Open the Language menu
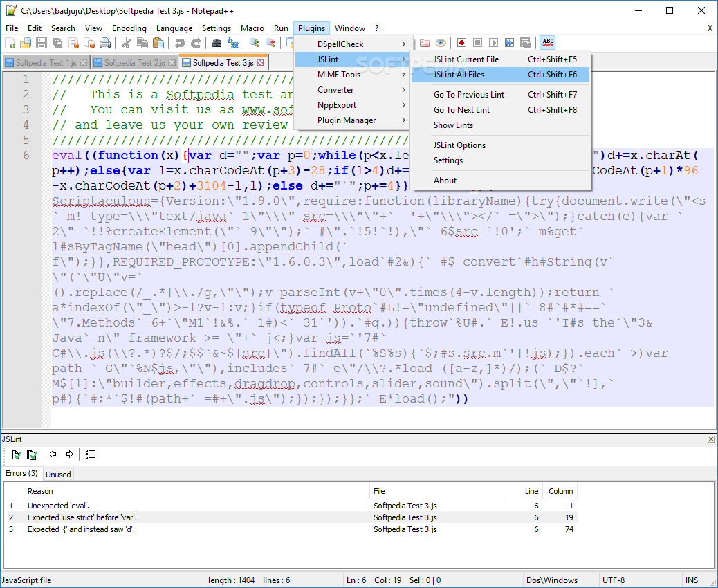Image resolution: width=718 pixels, height=588 pixels. pyautogui.click(x=174, y=28)
